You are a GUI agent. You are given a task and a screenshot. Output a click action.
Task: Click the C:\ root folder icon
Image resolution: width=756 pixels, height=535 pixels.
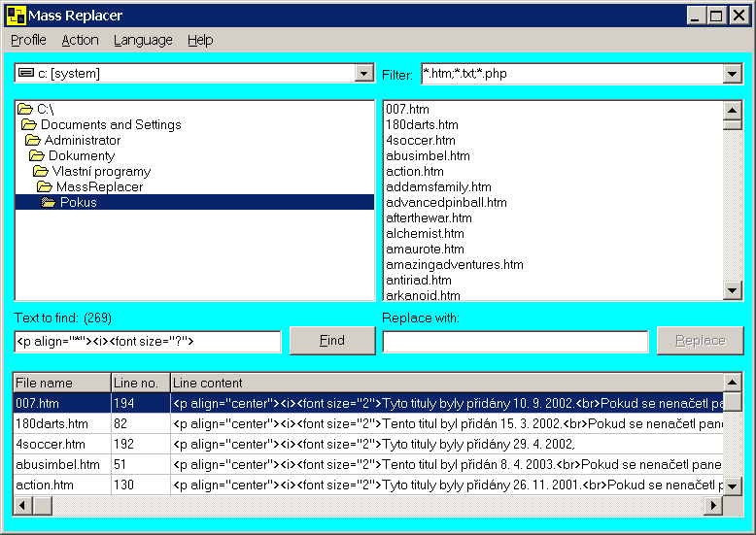[25, 109]
